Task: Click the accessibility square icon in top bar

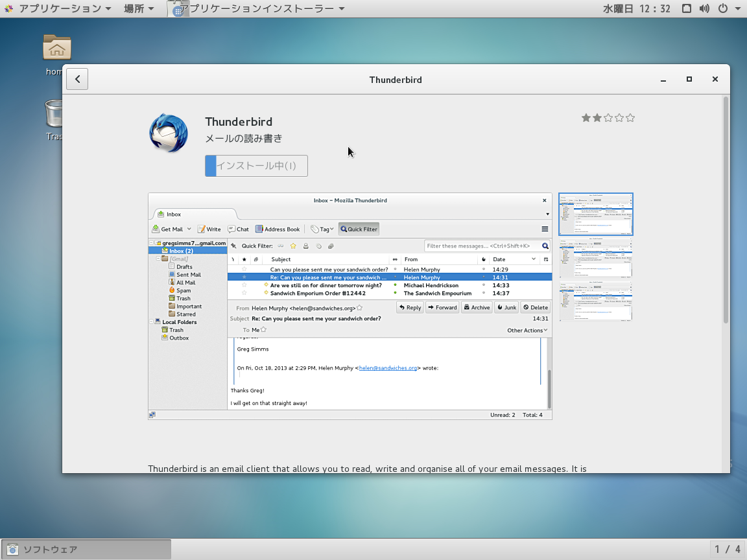Action: coord(687,8)
